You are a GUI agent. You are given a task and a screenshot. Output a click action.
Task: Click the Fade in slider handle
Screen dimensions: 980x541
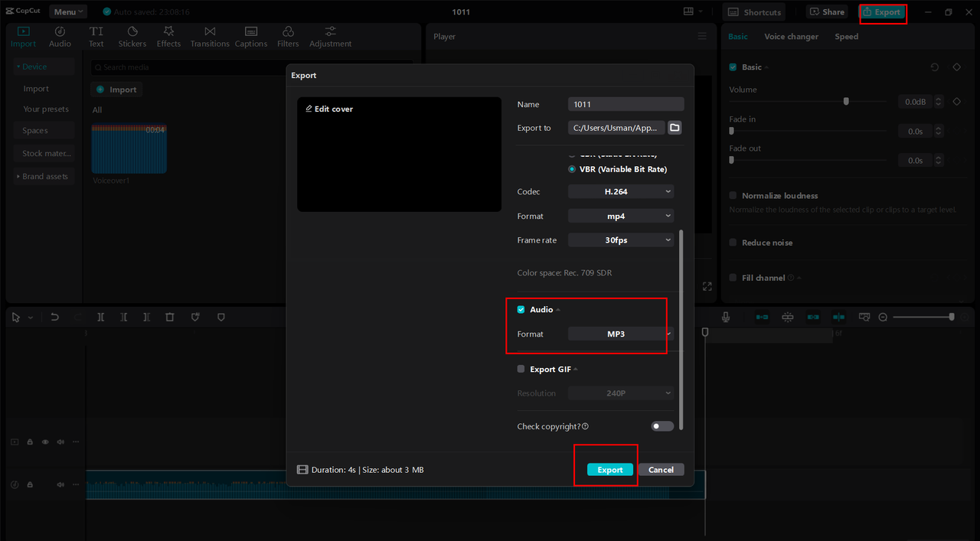click(x=732, y=131)
